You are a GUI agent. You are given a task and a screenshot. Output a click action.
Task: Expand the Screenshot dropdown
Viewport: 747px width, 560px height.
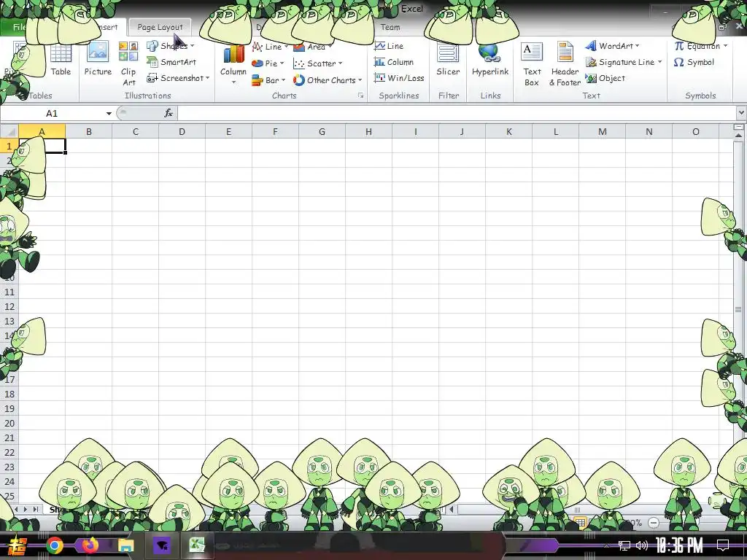(178, 78)
